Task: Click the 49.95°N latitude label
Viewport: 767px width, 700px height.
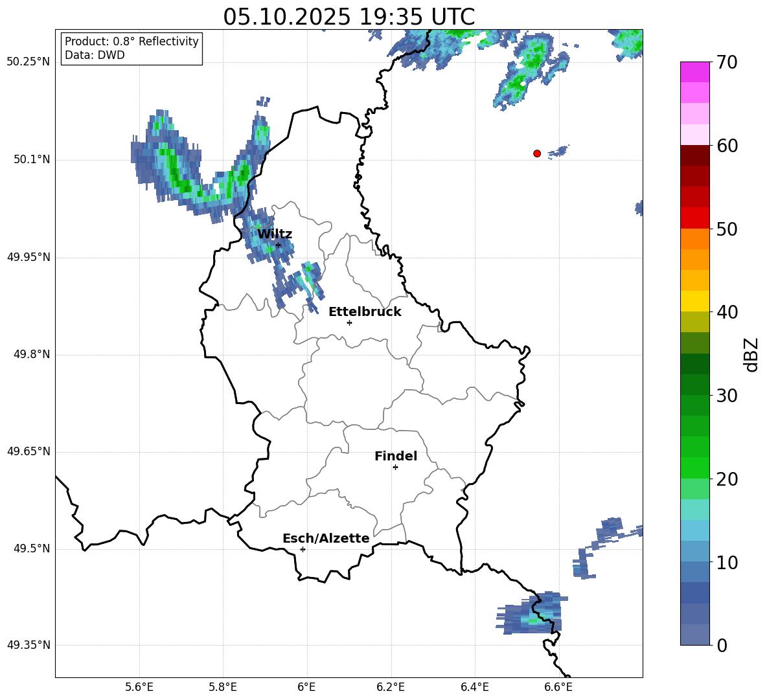Action: tap(29, 257)
